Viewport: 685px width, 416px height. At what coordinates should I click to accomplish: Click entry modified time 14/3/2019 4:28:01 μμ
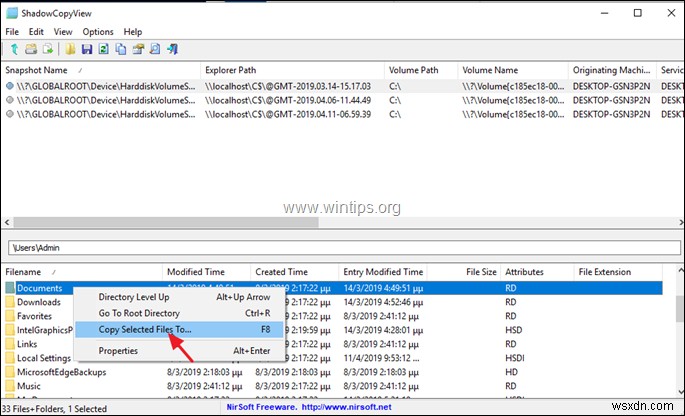[383, 330]
